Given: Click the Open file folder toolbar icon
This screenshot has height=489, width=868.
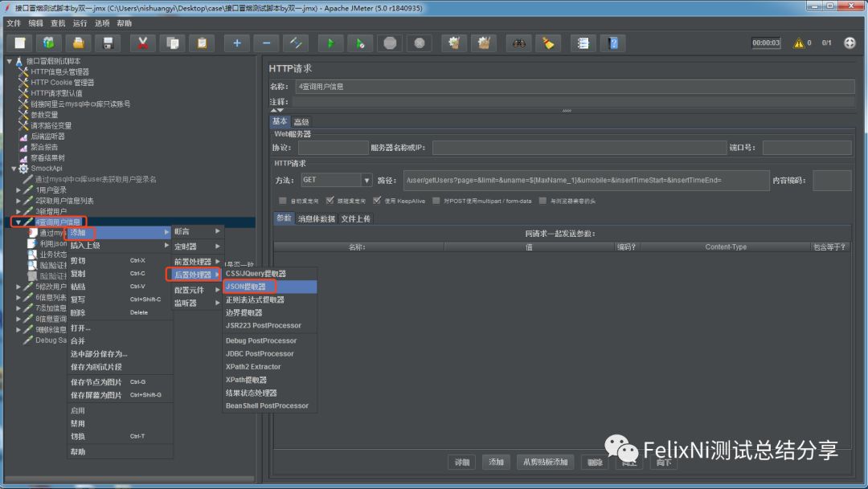Looking at the screenshot, I should click(x=79, y=43).
